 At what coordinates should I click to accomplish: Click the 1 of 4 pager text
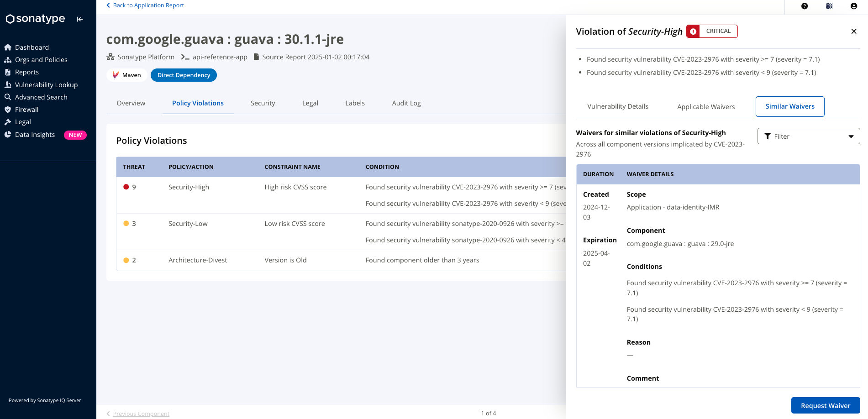(x=488, y=414)
